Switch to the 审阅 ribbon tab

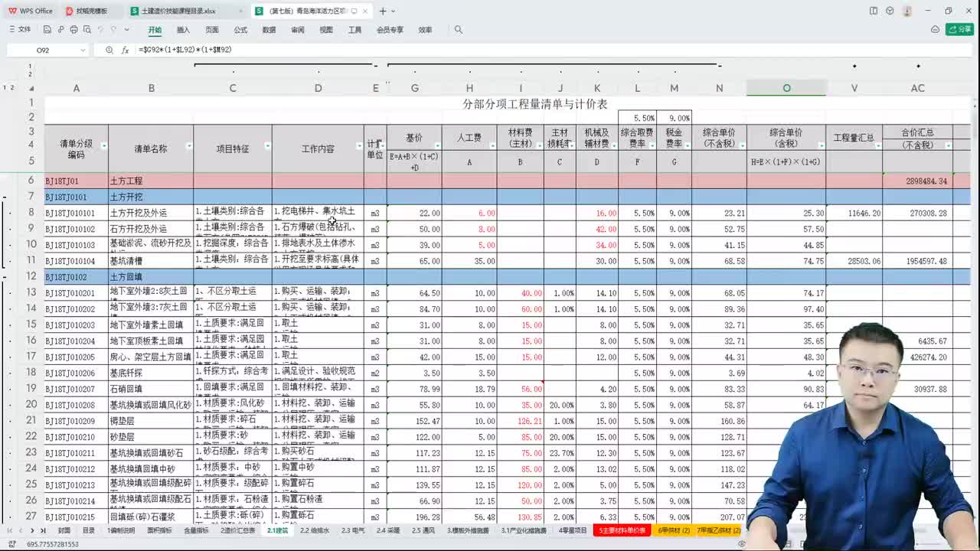pos(298,30)
